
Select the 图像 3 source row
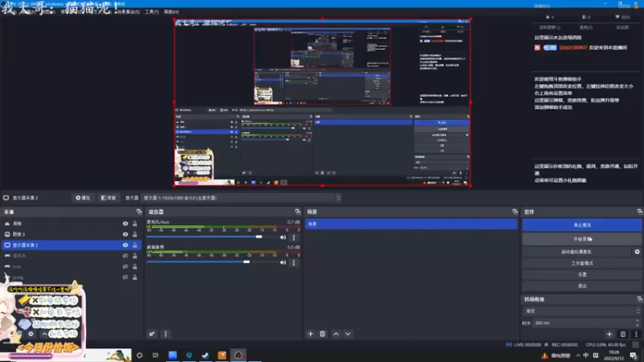pos(72,234)
